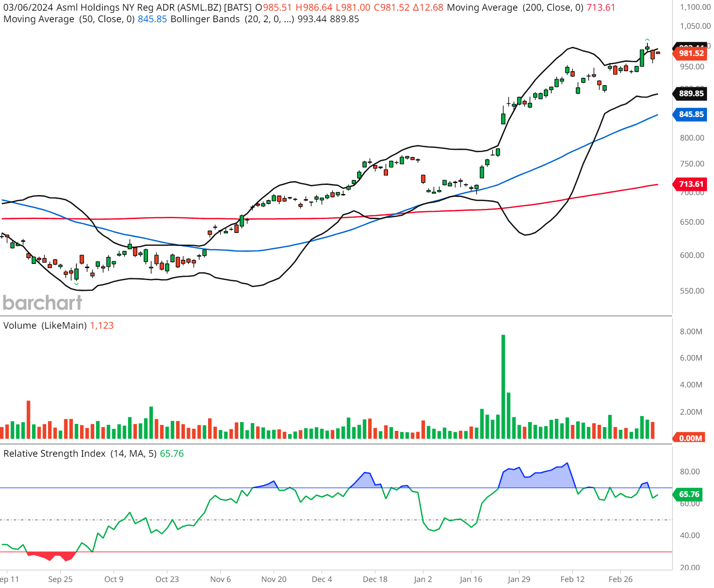Click the 1,050.00 price axis label
This screenshot has width=714, height=588.
695,26
